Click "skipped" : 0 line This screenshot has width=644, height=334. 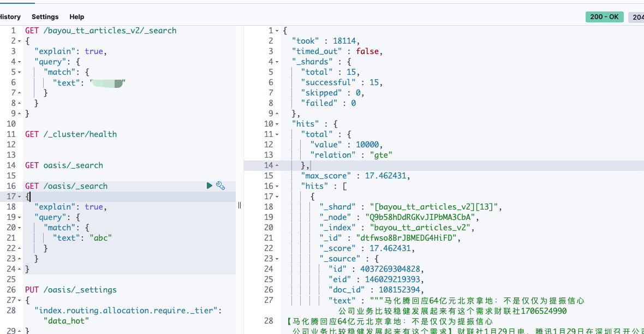[x=332, y=93]
